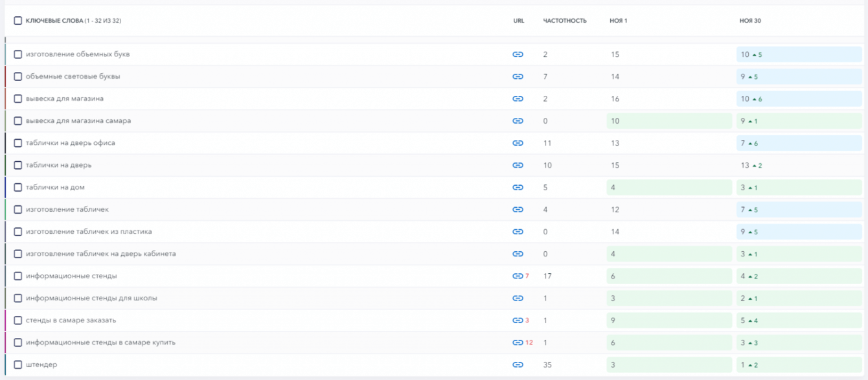Click the 'Ноя 30' position cell for 'штендер'
This screenshot has height=380, width=868.
point(799,364)
